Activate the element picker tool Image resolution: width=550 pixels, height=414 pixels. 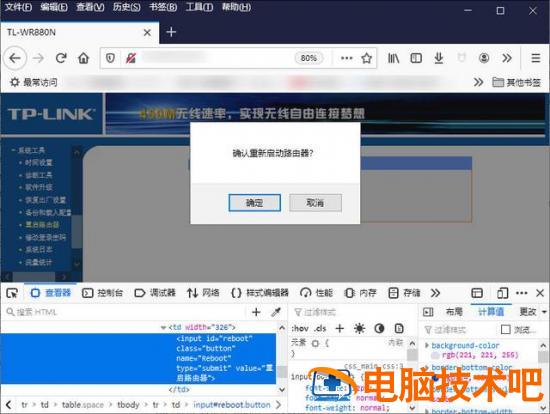pos(12,293)
